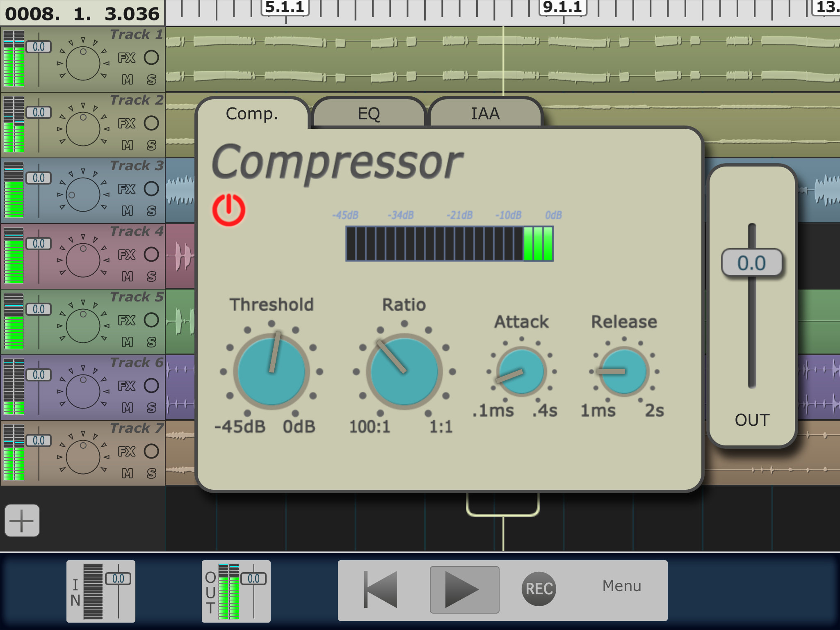Viewport: 840px width, 630px height.
Task: Click the master OUT level fader
Action: click(x=253, y=578)
